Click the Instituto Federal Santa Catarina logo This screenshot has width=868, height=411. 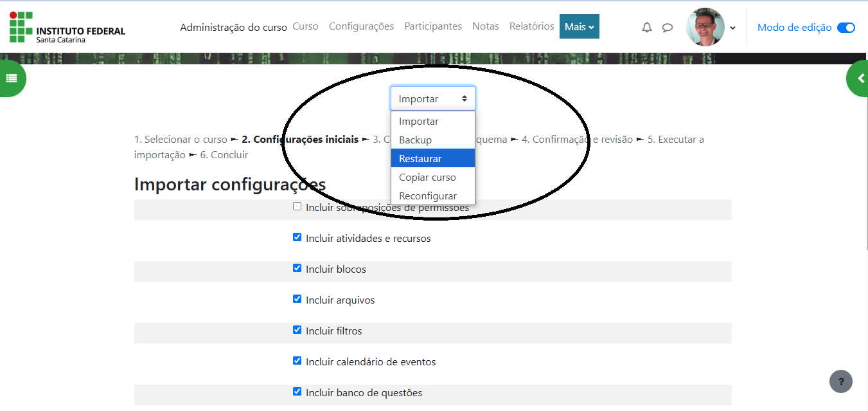pyautogui.click(x=67, y=27)
